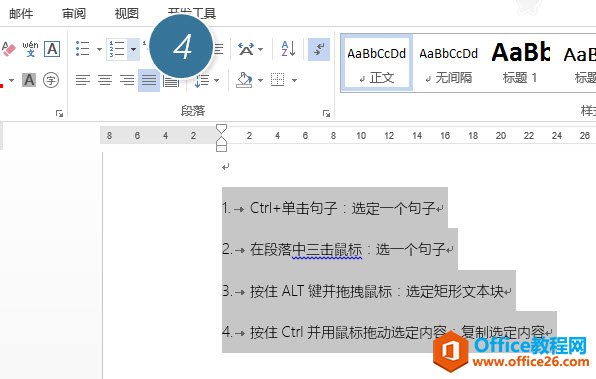
Task: Click the Asian layout icon
Action: (246, 49)
